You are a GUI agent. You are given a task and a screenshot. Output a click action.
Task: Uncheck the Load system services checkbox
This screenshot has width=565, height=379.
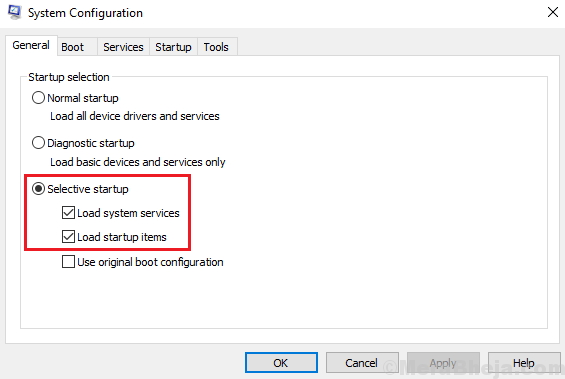68,213
